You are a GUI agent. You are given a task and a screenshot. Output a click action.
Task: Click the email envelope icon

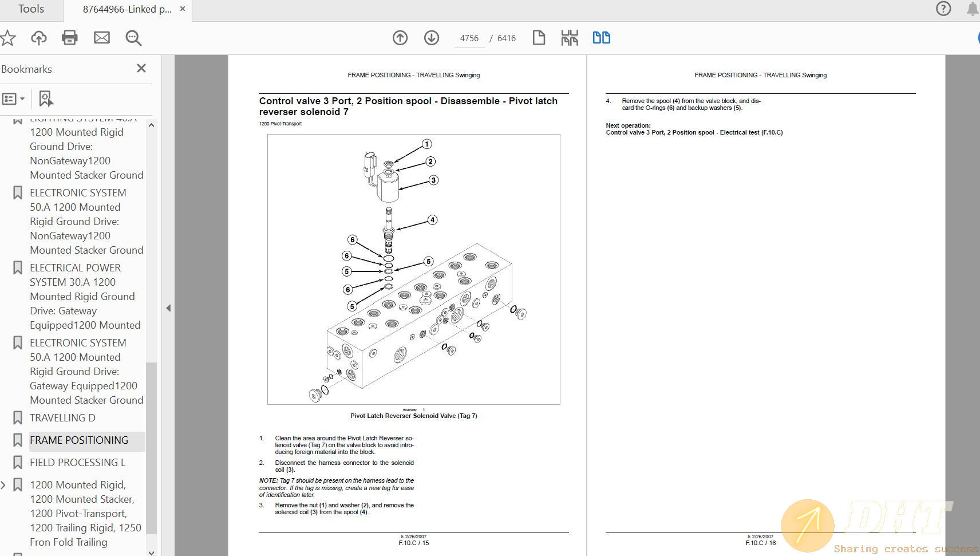102,38
